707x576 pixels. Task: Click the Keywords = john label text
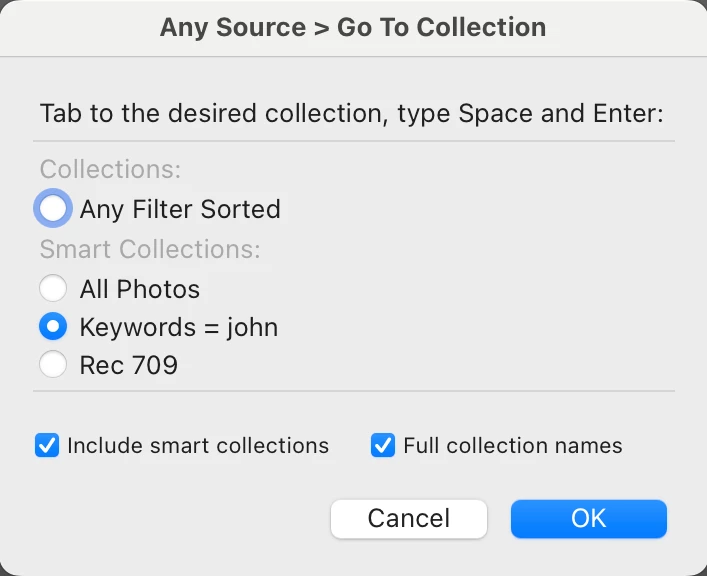[x=179, y=327]
